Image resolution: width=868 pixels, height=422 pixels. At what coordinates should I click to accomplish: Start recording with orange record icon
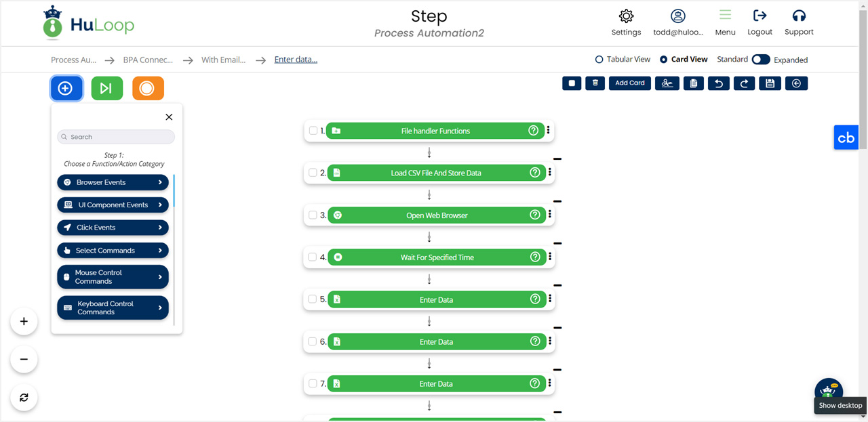(x=147, y=88)
